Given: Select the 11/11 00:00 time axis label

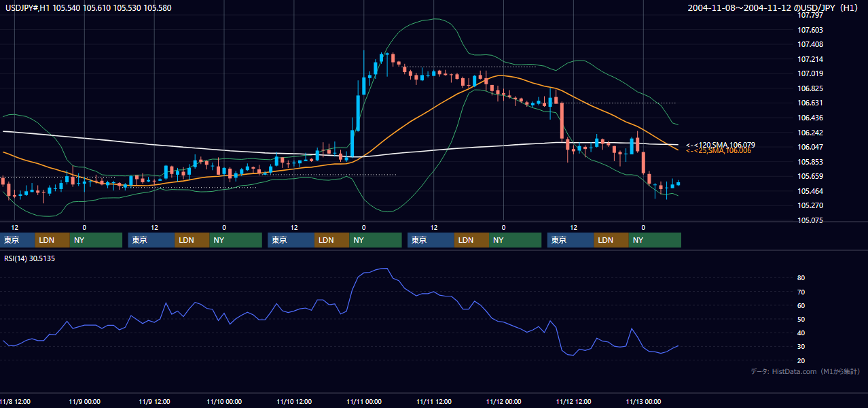Looking at the screenshot, I should click(x=364, y=401).
